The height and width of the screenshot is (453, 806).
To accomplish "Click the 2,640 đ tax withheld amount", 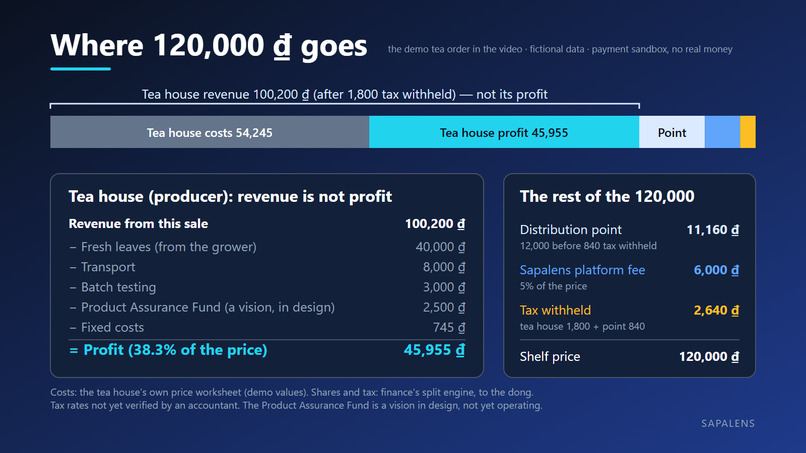I will click(717, 310).
